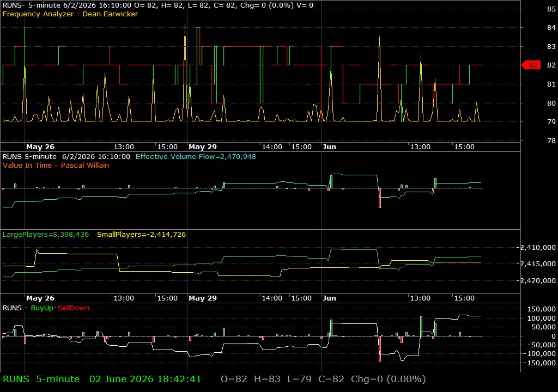Viewport: 558px width, 392px height.
Task: Click the May 26 date marker on top axis
Action: click(40, 147)
